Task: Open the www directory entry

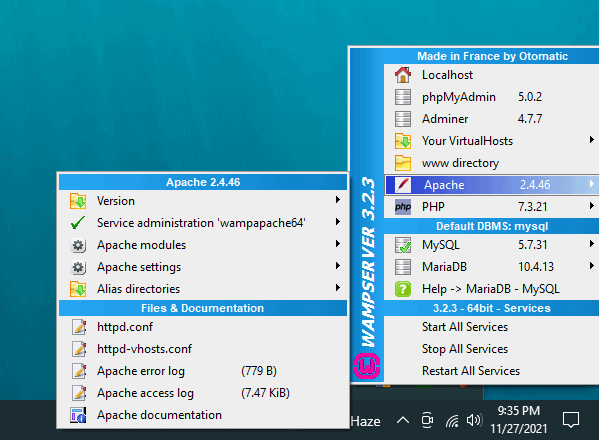Action: pyautogui.click(x=491, y=163)
